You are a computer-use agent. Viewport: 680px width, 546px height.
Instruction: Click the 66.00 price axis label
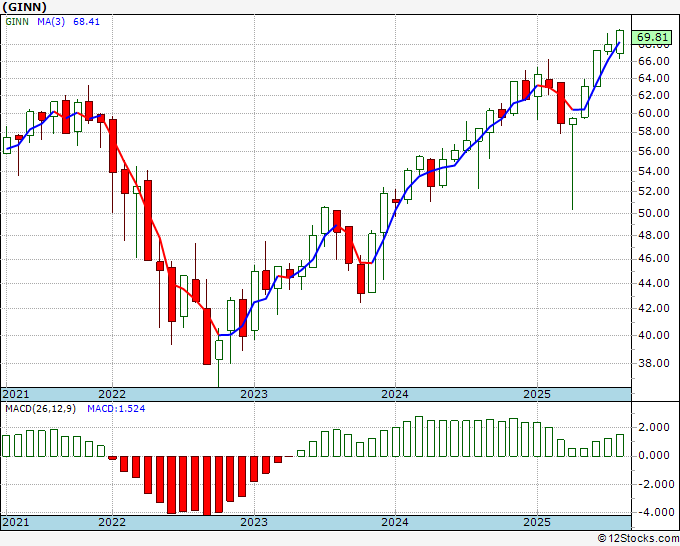pyautogui.click(x=654, y=61)
